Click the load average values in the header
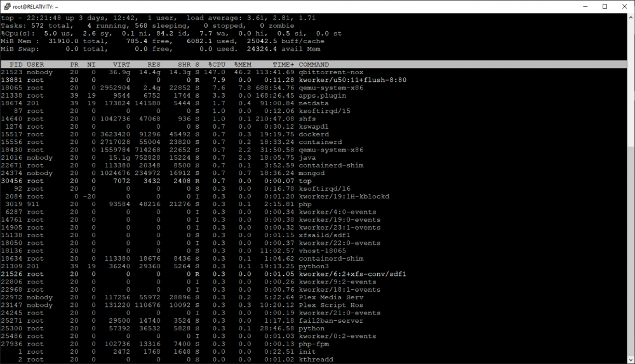 pyautogui.click(x=281, y=18)
